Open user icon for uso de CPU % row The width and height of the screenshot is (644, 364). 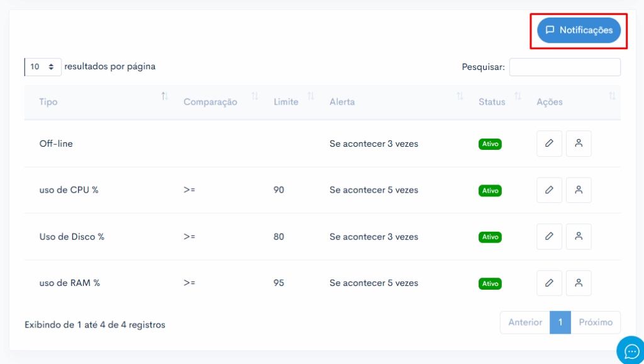[579, 190]
